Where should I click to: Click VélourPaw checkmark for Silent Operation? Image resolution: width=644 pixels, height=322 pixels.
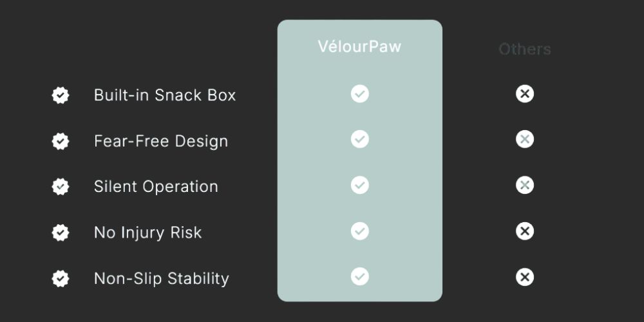(x=360, y=185)
